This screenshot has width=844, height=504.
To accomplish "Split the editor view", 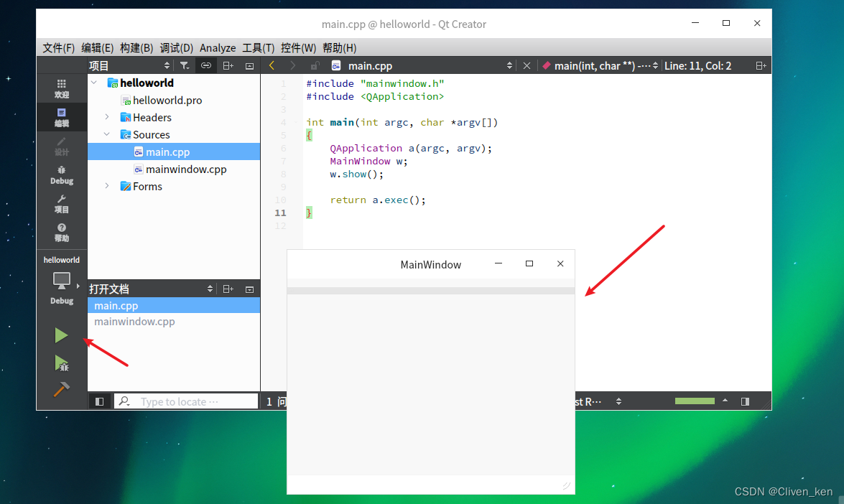I will 761,65.
